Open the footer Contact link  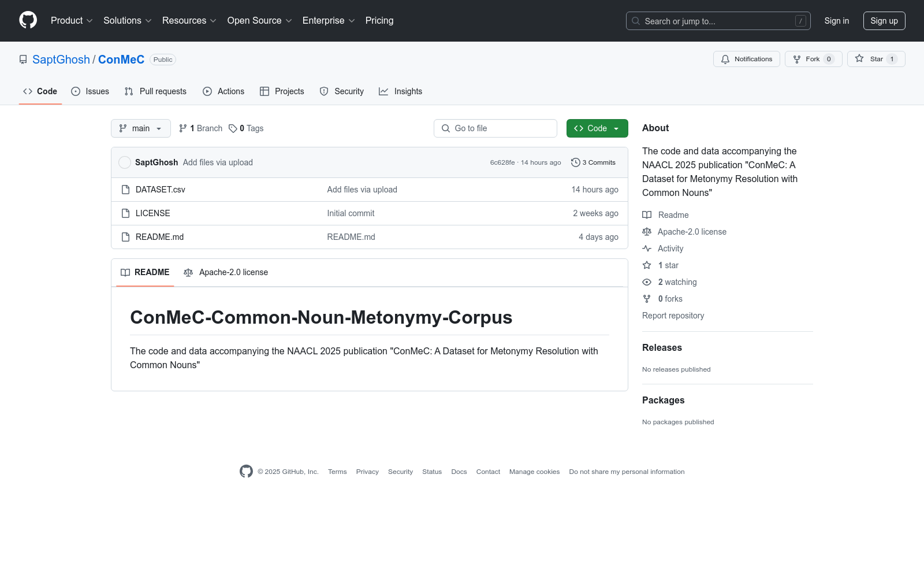[488, 472]
